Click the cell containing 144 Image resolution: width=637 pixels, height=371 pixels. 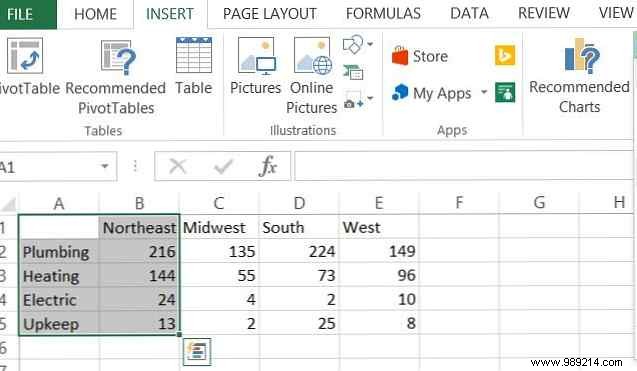139,276
